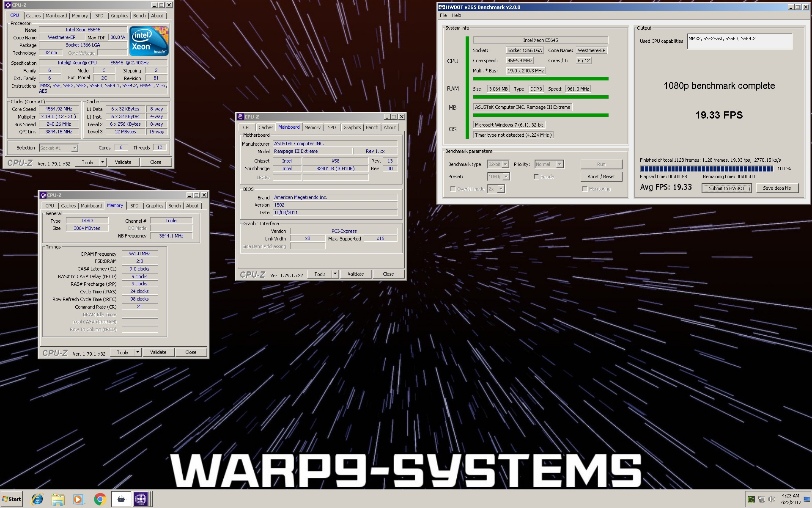Open the Overkill 2x dropdown
The image size is (812, 508).
coord(496,189)
